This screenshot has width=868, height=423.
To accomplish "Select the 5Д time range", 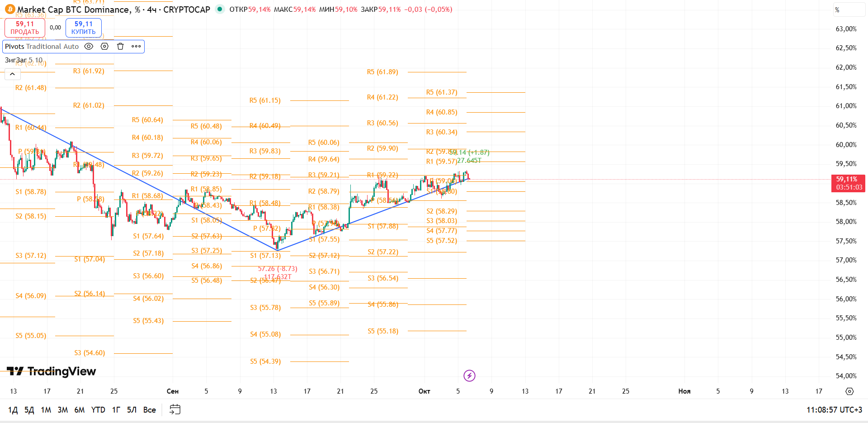I will point(29,410).
